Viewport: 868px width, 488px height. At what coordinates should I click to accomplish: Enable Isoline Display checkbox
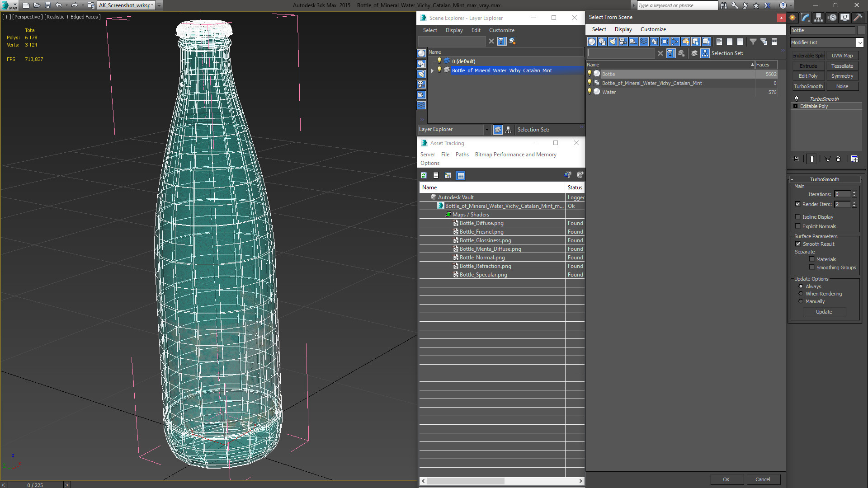point(797,217)
